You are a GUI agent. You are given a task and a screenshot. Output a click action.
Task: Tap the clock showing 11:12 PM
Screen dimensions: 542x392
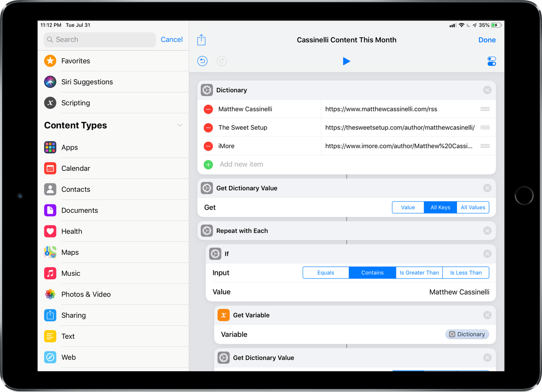click(51, 25)
